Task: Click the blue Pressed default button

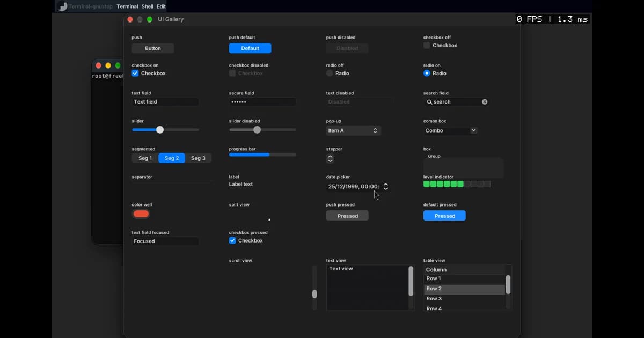Action: (444, 216)
